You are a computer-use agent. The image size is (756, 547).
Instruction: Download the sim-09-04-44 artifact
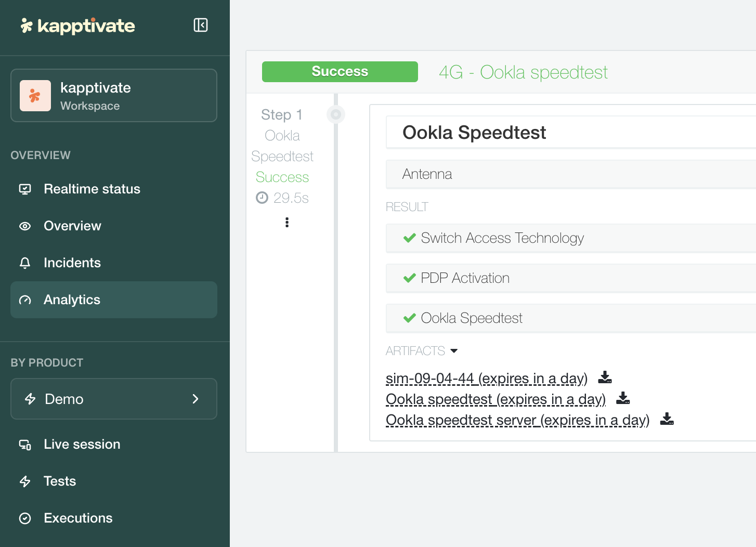point(605,377)
